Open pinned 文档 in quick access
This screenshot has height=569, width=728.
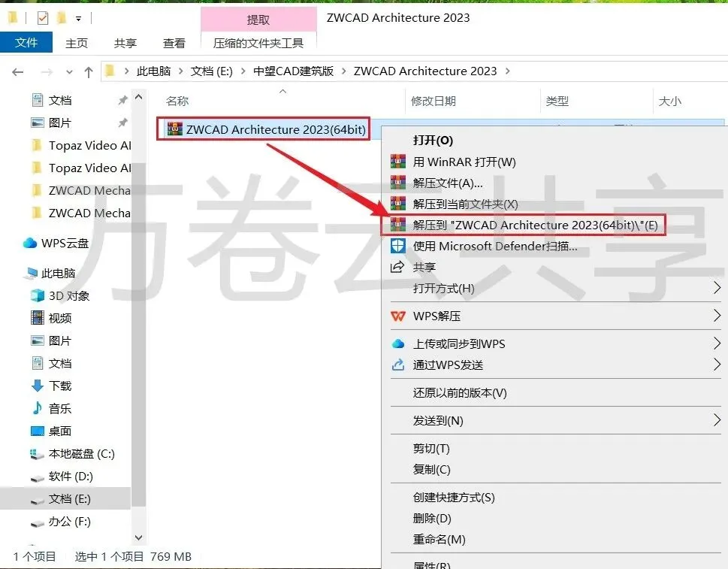click(x=60, y=100)
